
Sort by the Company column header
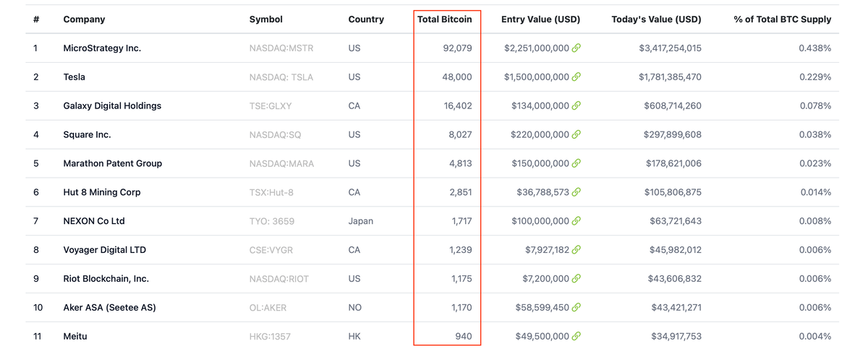click(84, 20)
